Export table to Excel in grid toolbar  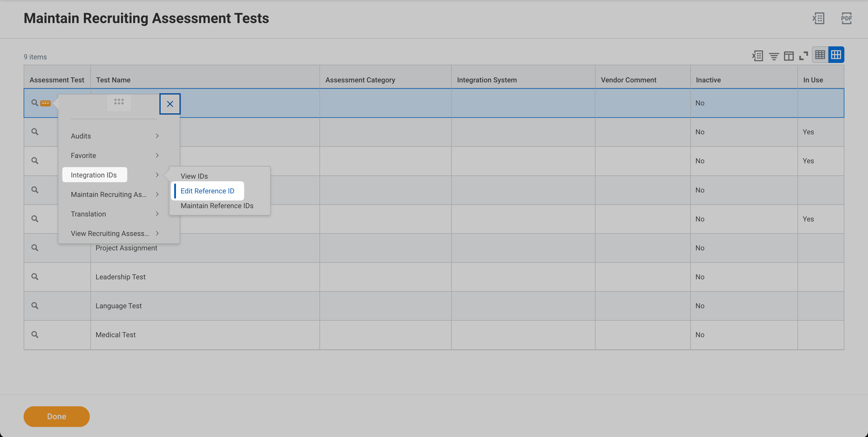[x=758, y=56]
